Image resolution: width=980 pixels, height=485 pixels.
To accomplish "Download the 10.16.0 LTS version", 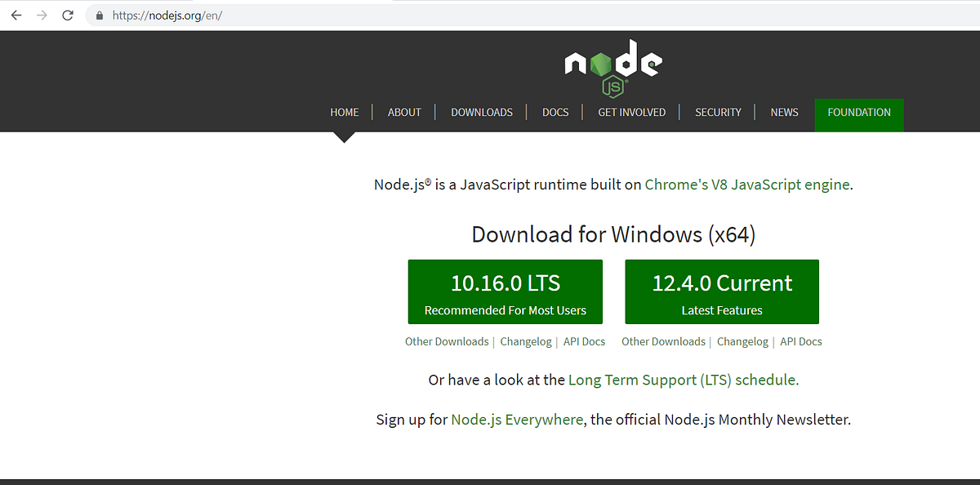I will pyautogui.click(x=505, y=291).
